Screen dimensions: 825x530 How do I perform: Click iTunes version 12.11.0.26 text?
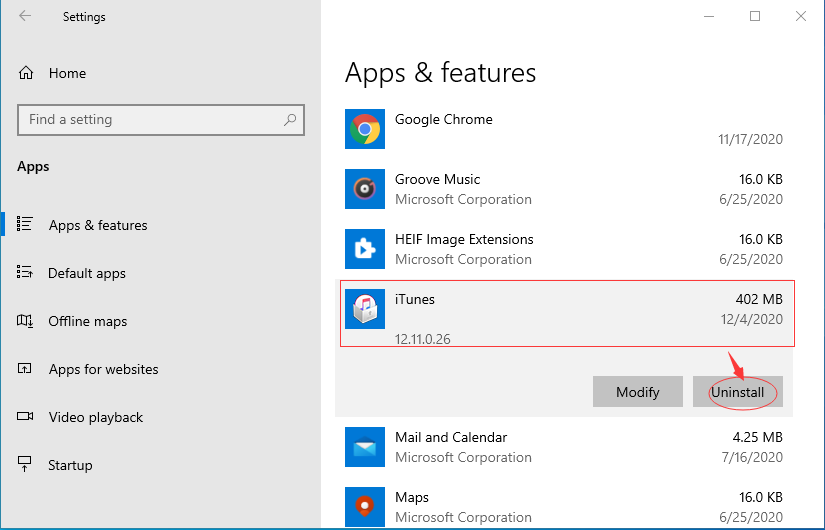coord(422,339)
